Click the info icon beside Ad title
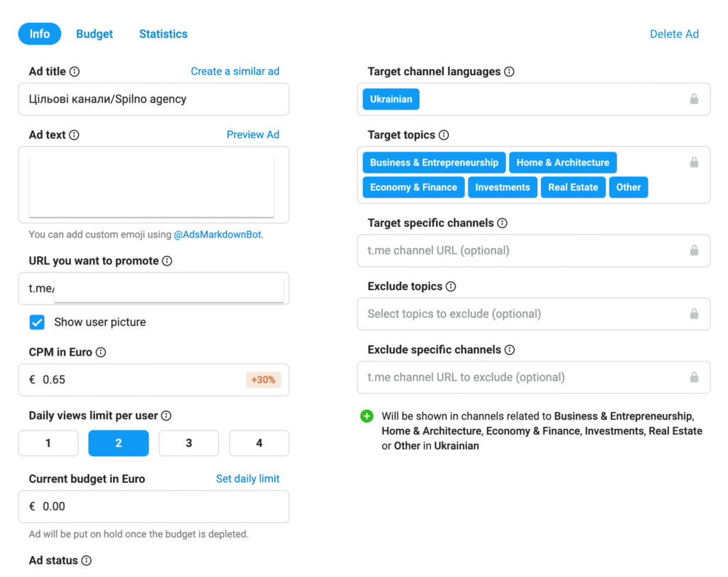 point(75,72)
